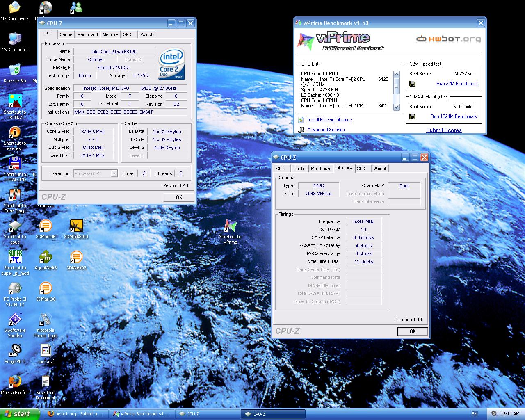Click OK in Memory CPU-Z window

(x=413, y=331)
